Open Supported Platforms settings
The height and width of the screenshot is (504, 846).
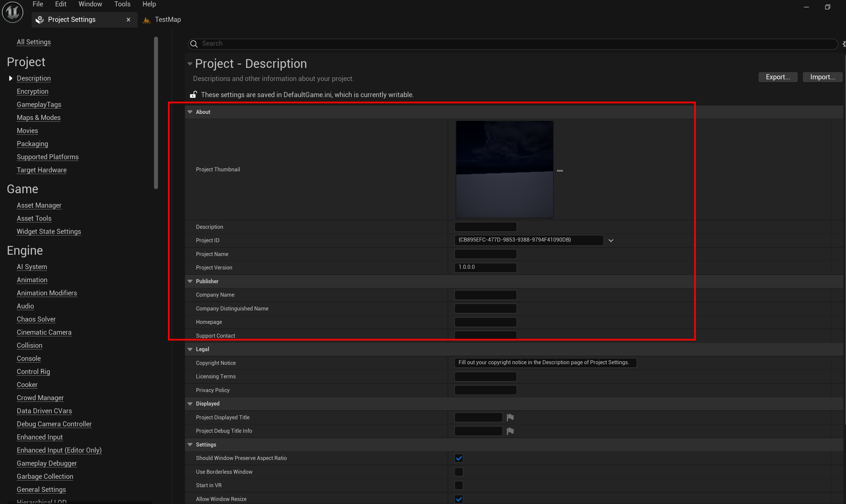47,157
